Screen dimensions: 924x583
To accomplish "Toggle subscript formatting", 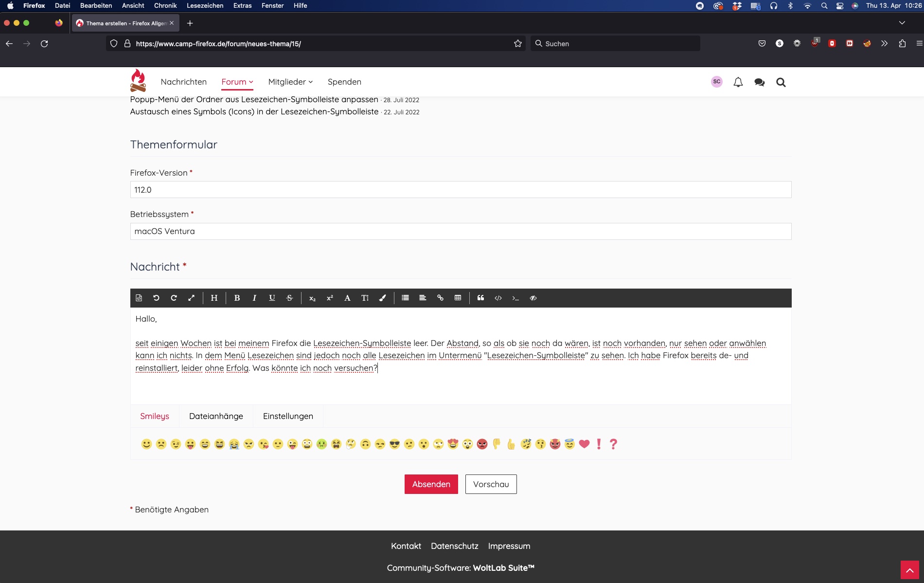I will 312,298.
